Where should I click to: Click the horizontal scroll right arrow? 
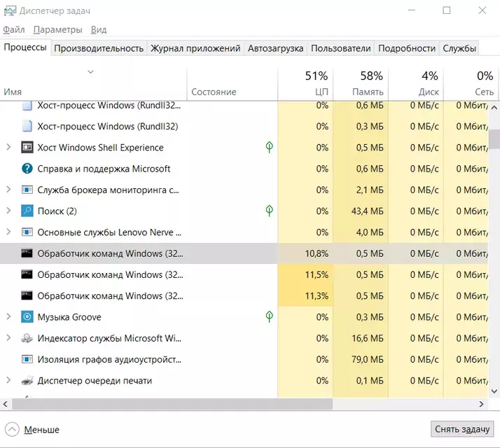tap(482, 404)
